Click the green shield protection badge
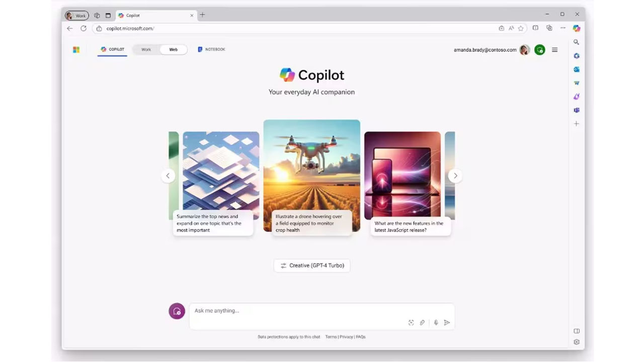 pyautogui.click(x=540, y=50)
